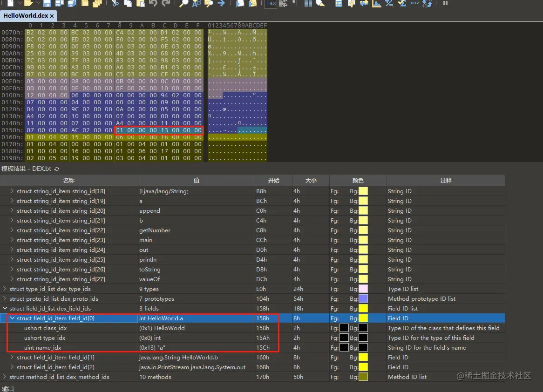Click the Cut scissors icon
This screenshot has width=543, height=392.
(115, 3)
